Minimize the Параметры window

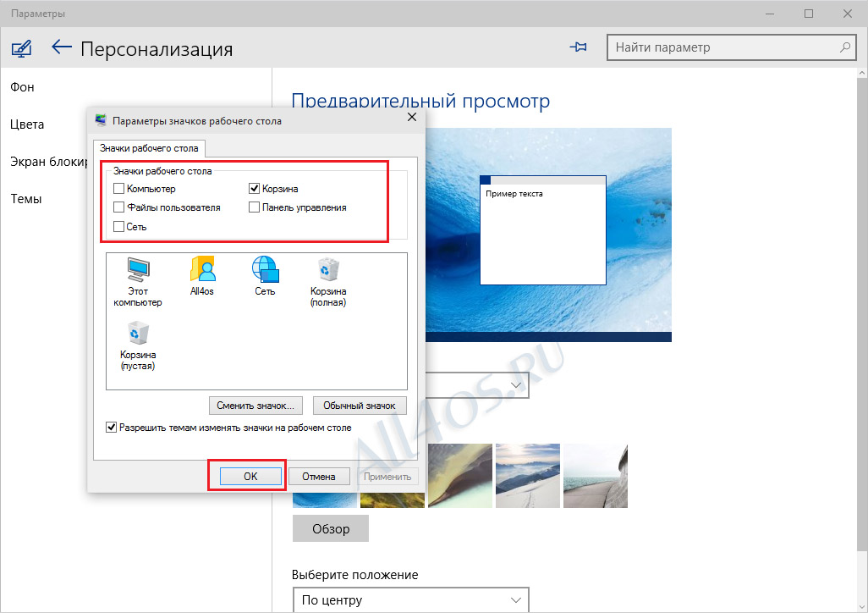[770, 14]
